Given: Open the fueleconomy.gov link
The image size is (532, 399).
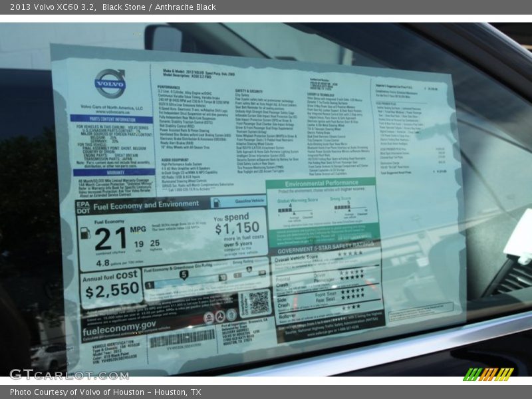Looking at the screenshot, I should [119, 326].
